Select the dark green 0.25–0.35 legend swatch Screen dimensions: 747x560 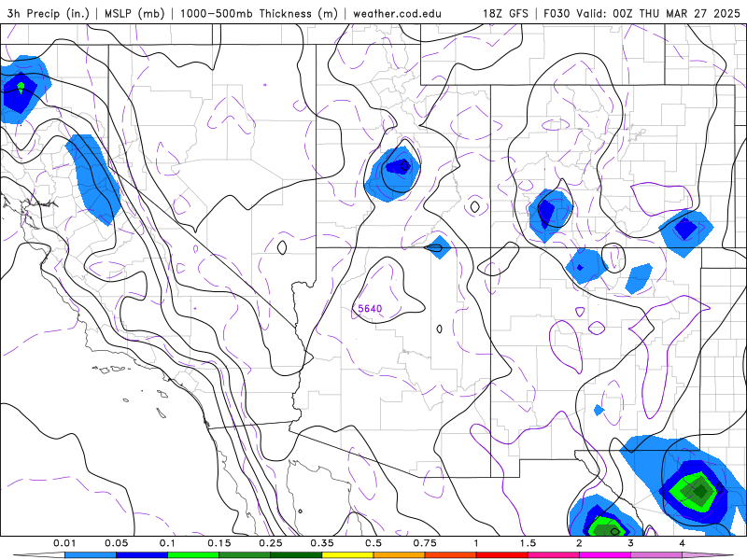coord(296,555)
